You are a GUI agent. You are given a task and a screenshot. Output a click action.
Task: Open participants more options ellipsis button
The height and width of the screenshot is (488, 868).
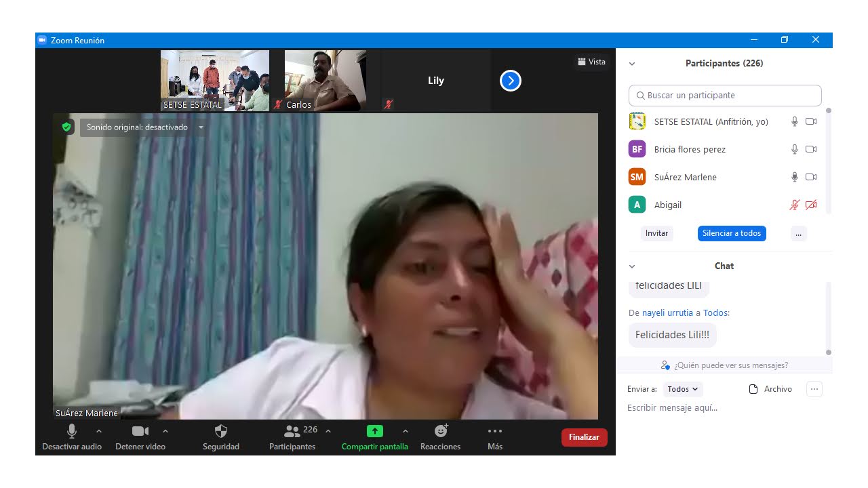click(x=798, y=233)
